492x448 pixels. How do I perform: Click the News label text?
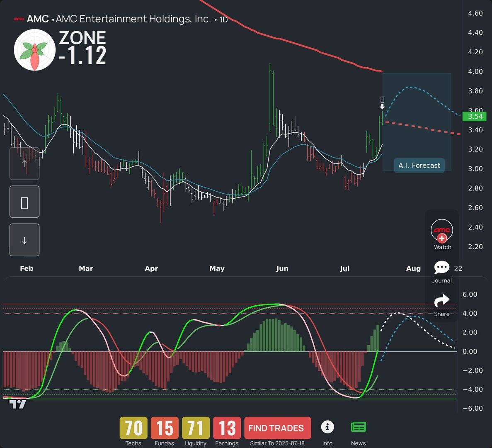coord(359,443)
